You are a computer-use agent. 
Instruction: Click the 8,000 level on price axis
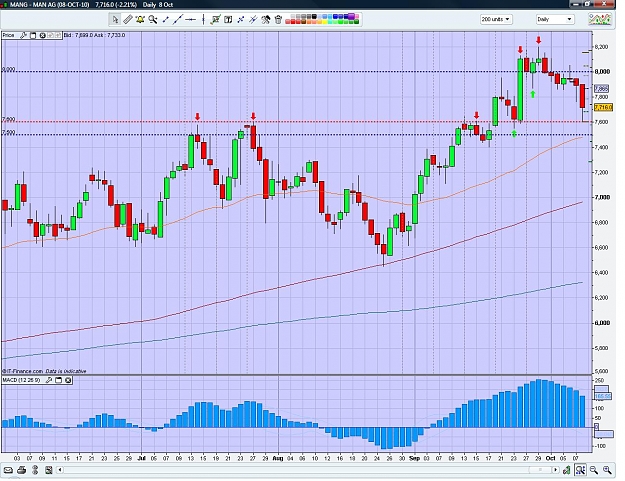[x=602, y=72]
